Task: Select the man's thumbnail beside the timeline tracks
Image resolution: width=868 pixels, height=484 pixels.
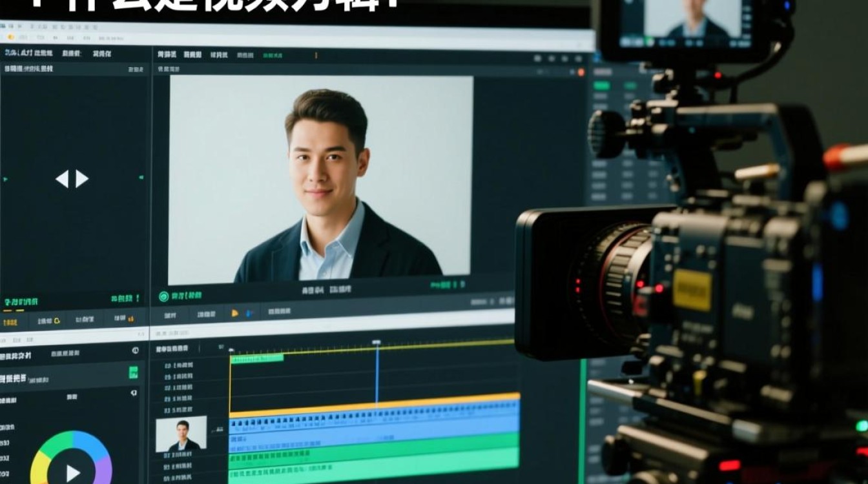Action: point(181,434)
